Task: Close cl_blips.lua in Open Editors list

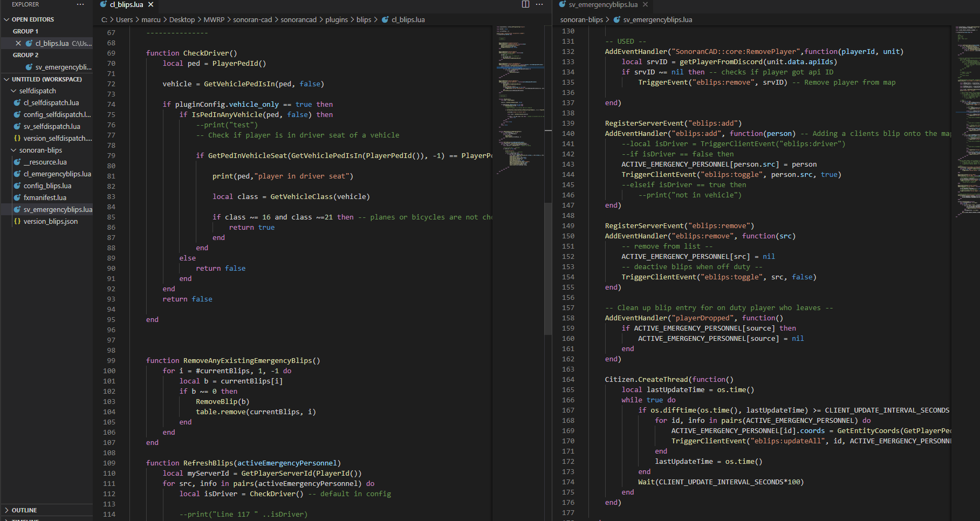Action: pyautogui.click(x=18, y=43)
